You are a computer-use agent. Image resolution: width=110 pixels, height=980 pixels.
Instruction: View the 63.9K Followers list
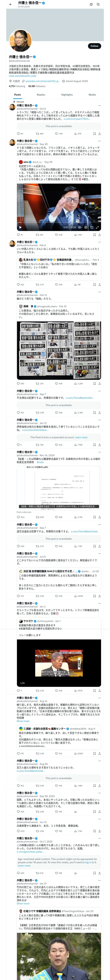tap(37, 86)
